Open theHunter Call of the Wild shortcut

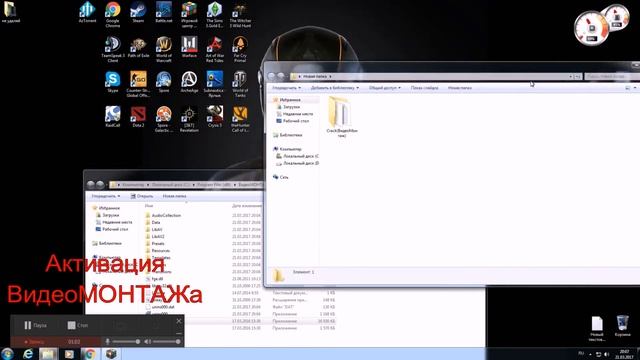pos(240,119)
